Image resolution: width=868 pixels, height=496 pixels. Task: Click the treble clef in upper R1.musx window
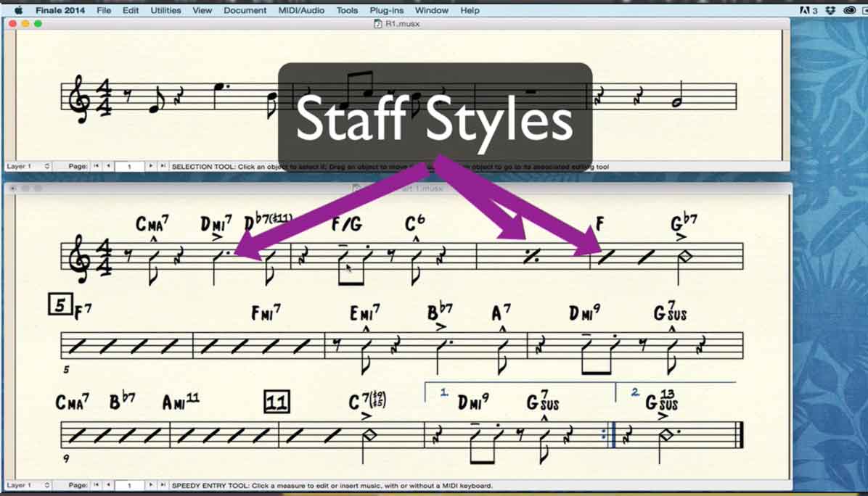[78, 99]
